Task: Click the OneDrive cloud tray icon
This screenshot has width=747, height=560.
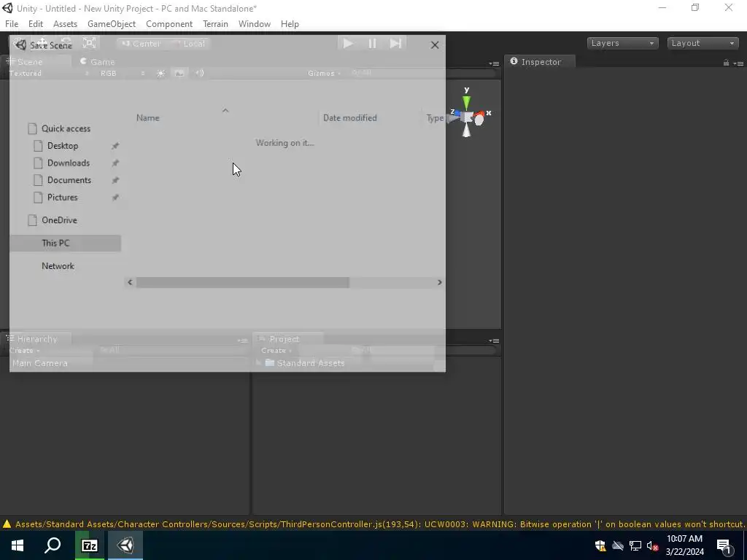Action: (618, 545)
